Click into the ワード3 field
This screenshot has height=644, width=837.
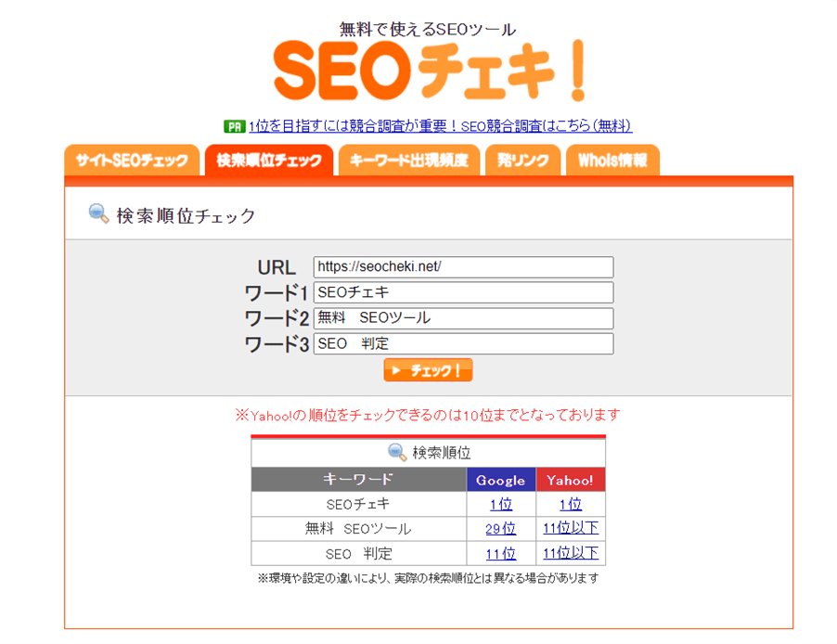tap(463, 344)
